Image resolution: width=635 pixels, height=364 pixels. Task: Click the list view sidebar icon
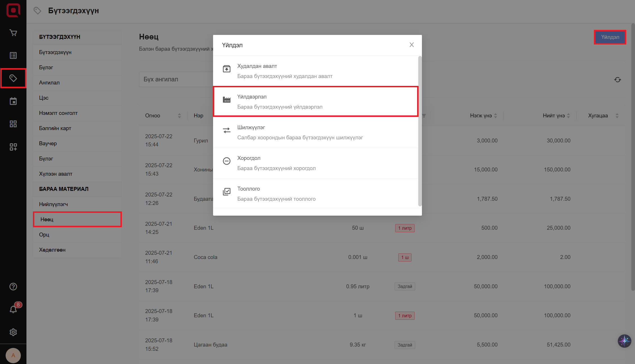click(x=13, y=55)
